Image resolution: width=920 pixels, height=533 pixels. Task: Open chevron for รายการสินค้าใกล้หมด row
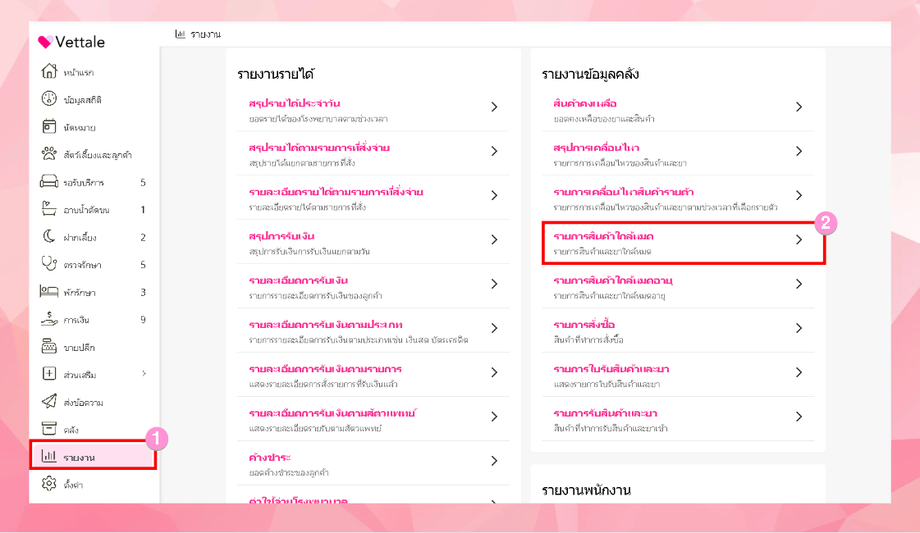click(799, 239)
